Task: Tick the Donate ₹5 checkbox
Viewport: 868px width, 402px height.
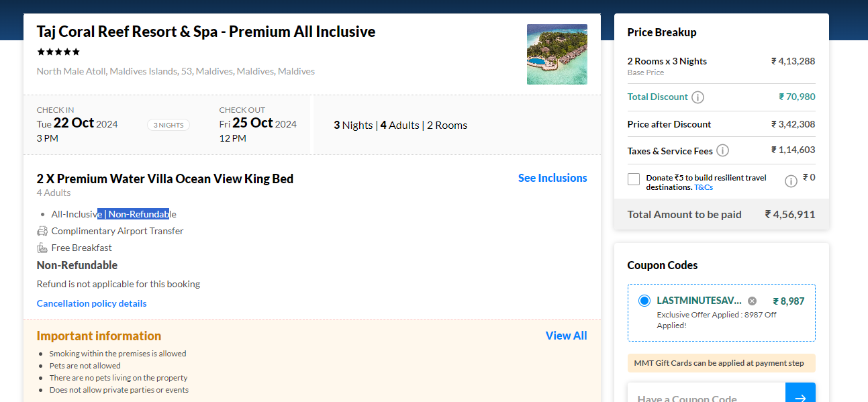Action: [634, 179]
